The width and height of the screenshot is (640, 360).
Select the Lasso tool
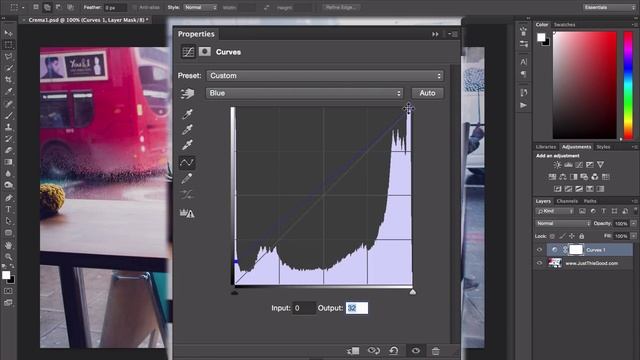tap(9, 56)
